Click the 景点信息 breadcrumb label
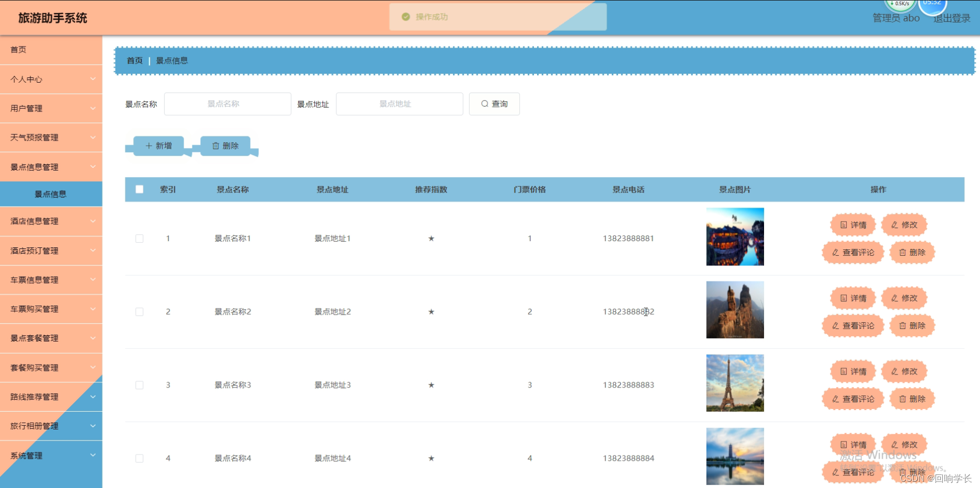Screen dimensions: 980x488 [x=172, y=61]
